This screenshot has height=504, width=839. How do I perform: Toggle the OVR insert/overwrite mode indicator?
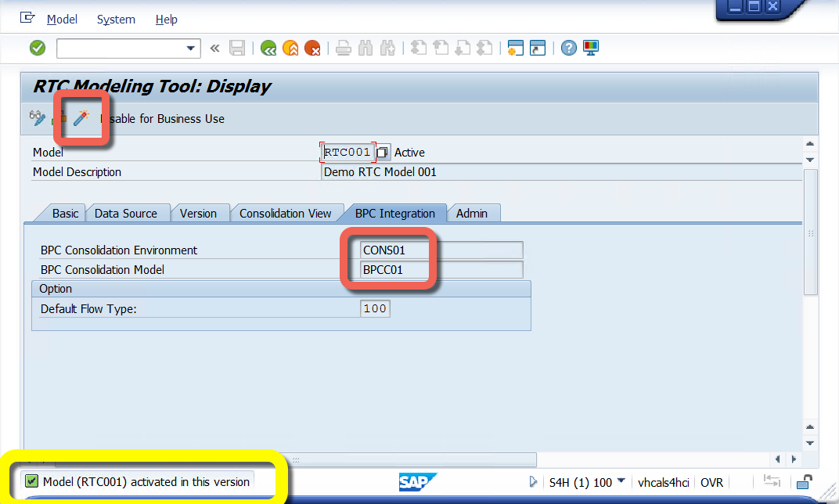(x=711, y=482)
